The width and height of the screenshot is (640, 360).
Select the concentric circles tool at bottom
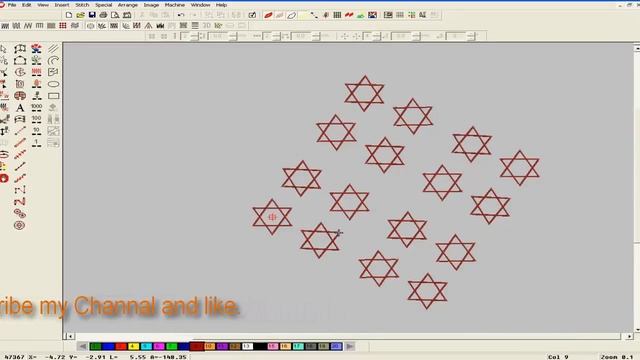[20, 225]
